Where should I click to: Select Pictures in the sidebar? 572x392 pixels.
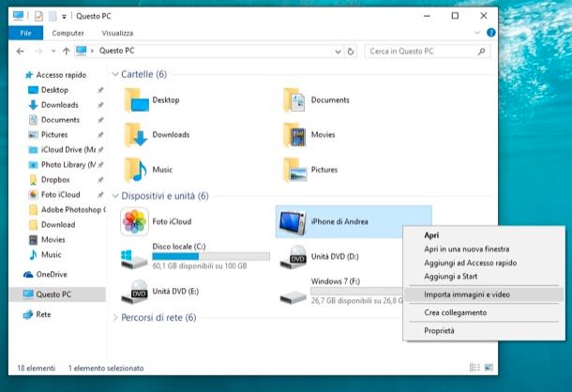point(54,135)
